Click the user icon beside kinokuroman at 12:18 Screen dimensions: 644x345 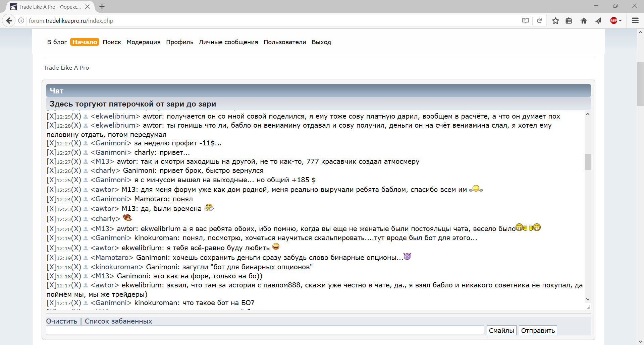pos(86,267)
